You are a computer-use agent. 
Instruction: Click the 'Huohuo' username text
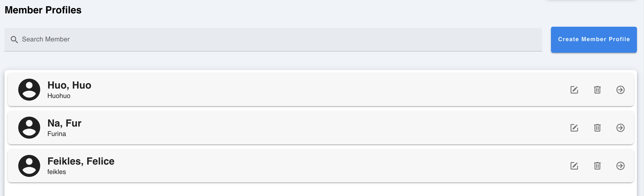tap(59, 96)
